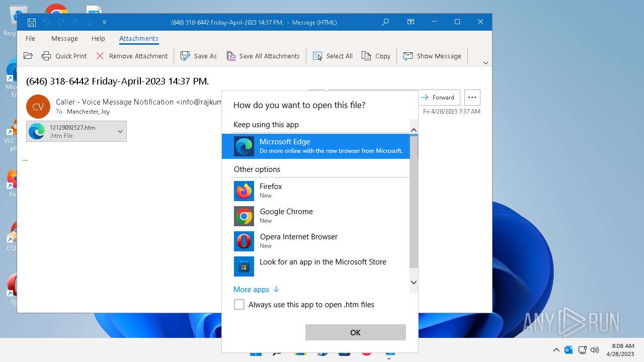Click the Search magnifier in title bar

(385, 22)
